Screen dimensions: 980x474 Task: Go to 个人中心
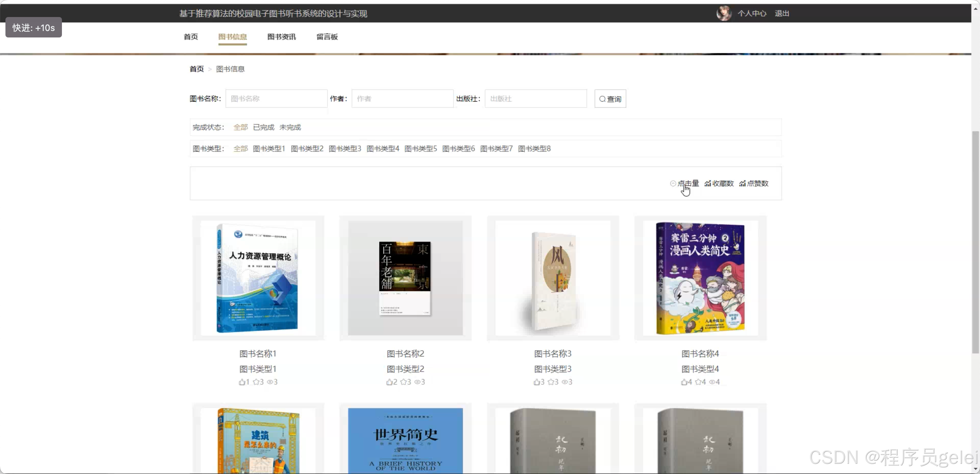[751, 13]
